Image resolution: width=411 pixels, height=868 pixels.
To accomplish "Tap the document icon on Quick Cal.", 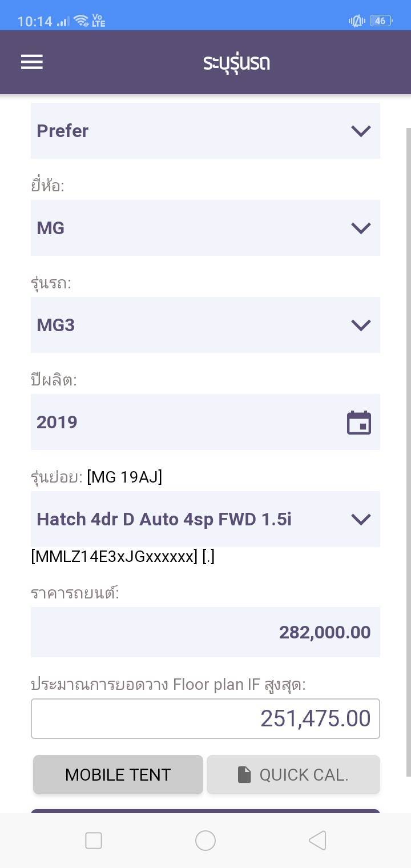I will pos(244,774).
